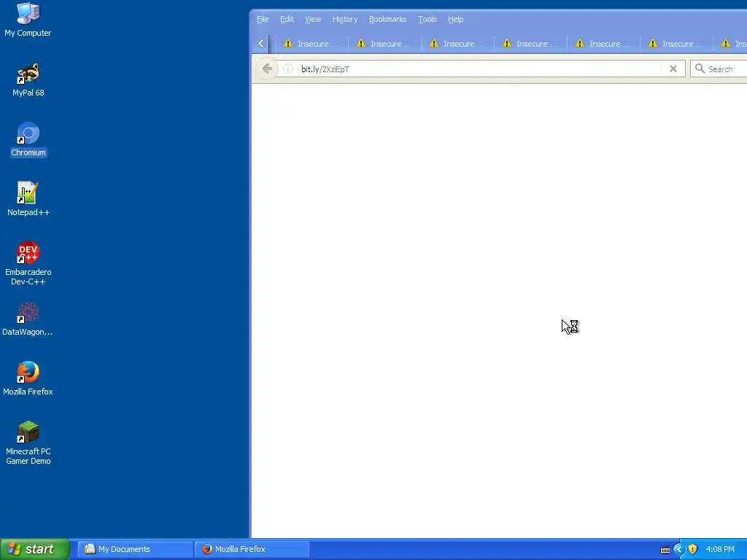The image size is (747, 560).
Task: Click the security shield tray icon
Action: pyautogui.click(x=693, y=549)
